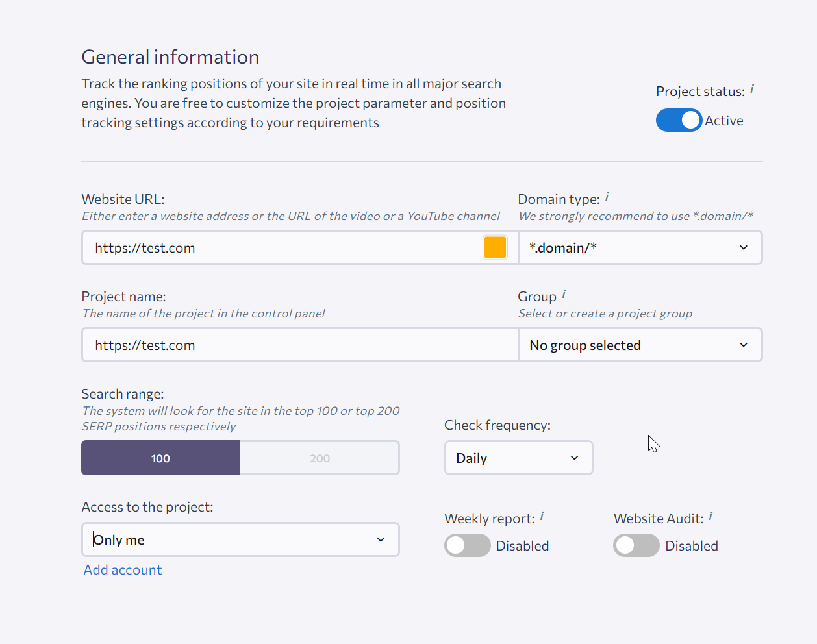This screenshot has height=644, width=817.
Task: Click the orange color swatch
Action: pyautogui.click(x=495, y=247)
